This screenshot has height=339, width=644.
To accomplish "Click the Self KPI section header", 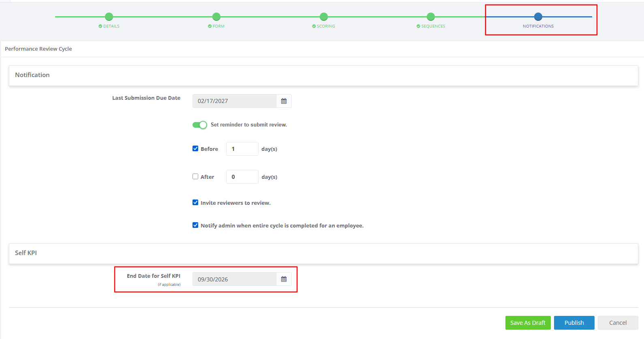I will point(323,253).
